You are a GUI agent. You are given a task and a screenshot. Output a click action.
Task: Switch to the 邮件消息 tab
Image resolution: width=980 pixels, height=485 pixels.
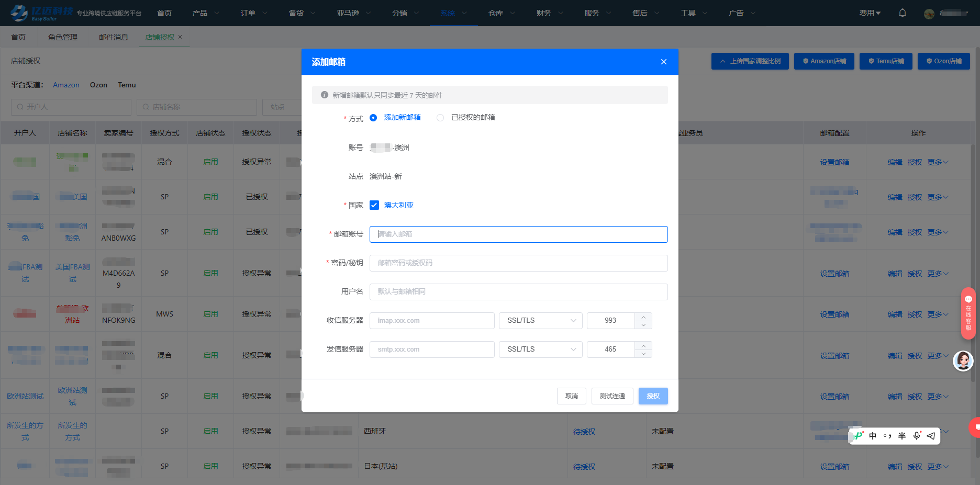(114, 37)
